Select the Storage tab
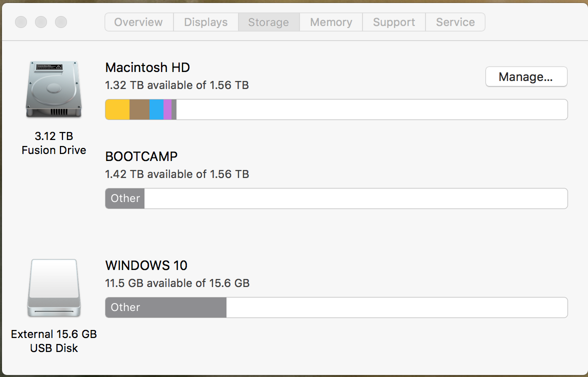 [269, 22]
